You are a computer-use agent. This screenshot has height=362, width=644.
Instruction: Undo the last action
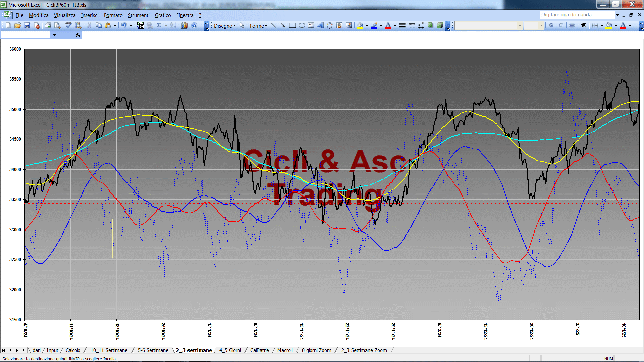124,25
